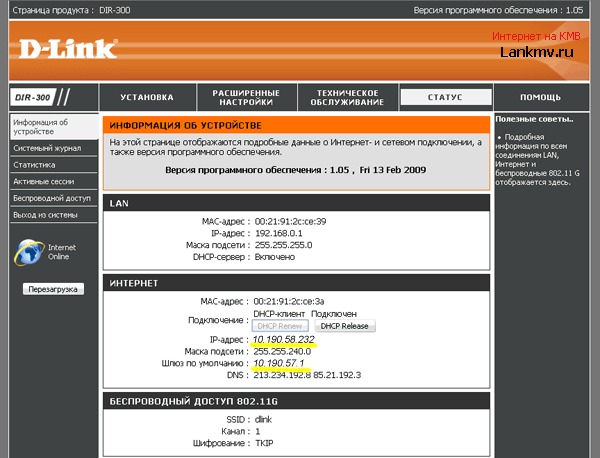Click the DNS value 213.234.192.8 85.21.192.3

tap(307, 375)
